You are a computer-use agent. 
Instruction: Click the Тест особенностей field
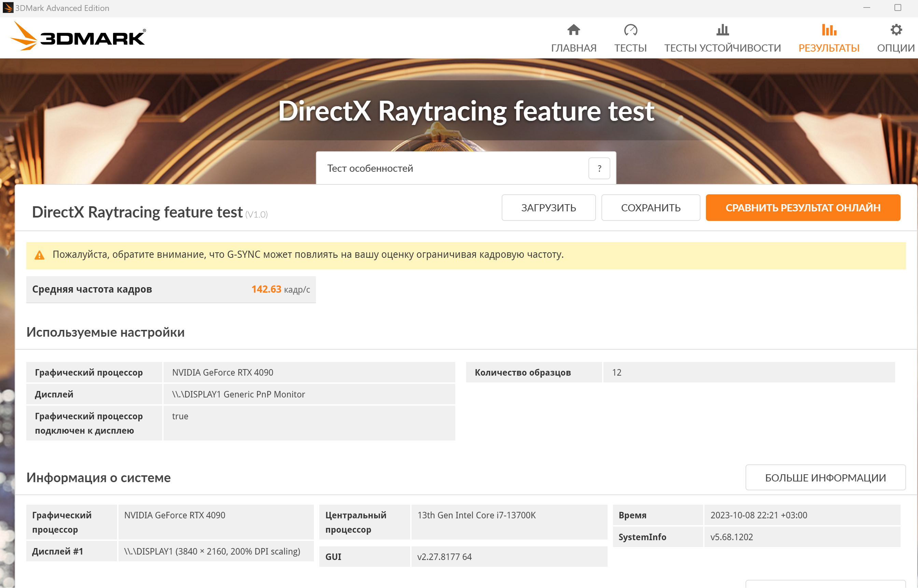(x=450, y=168)
